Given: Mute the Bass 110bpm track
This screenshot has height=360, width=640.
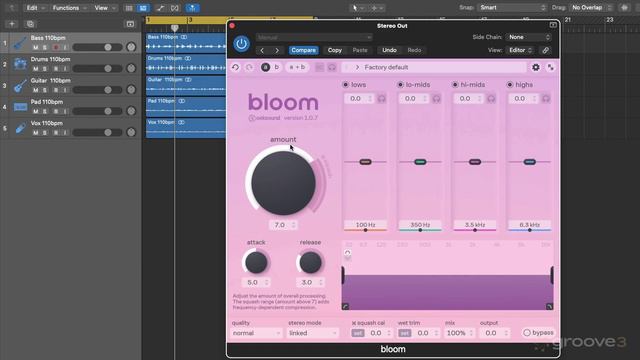Looking at the screenshot, I should 36,48.
